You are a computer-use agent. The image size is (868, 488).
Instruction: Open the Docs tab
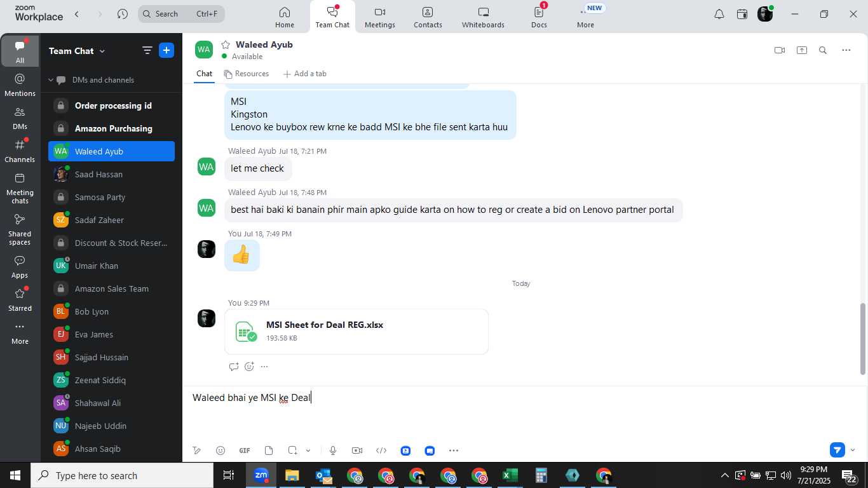539,17
